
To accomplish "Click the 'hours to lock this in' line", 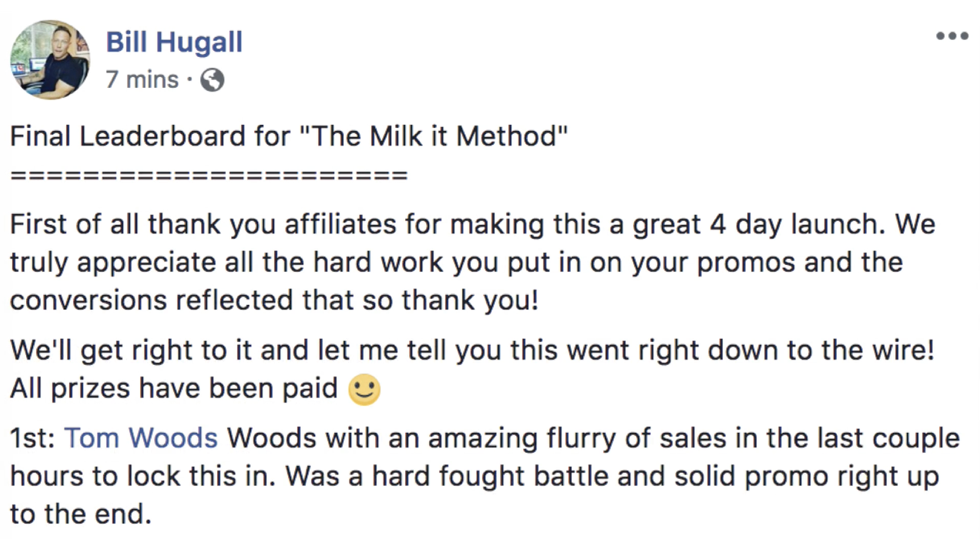I will [x=475, y=476].
